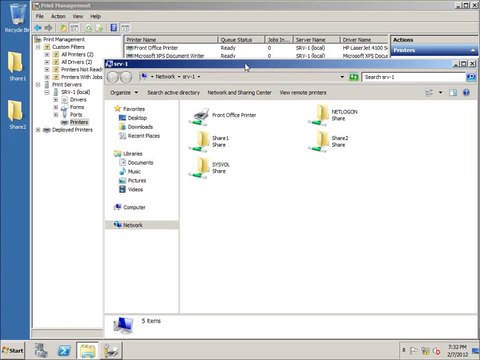
Task: Toggle the preview pane icon
Action: (x=453, y=93)
